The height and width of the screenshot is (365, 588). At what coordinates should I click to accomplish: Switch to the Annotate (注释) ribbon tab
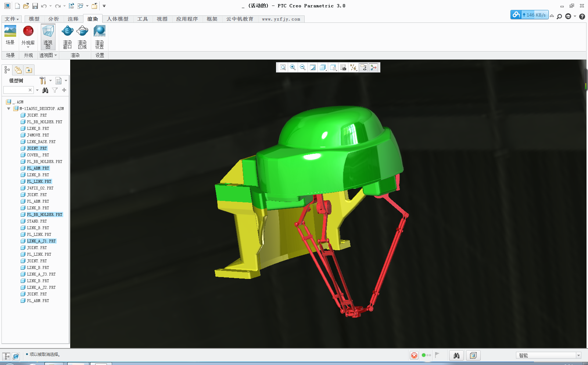coord(73,19)
